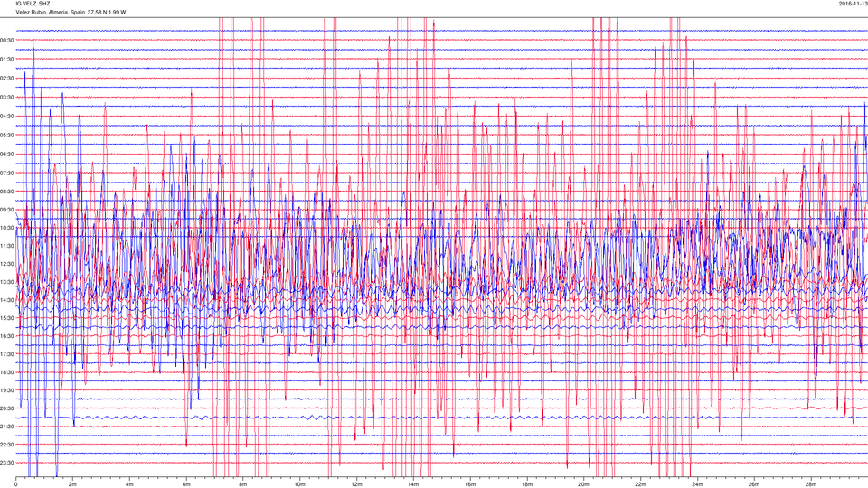Select the 16:30 time label
Viewport: 868px width, 488px height.
[6, 336]
